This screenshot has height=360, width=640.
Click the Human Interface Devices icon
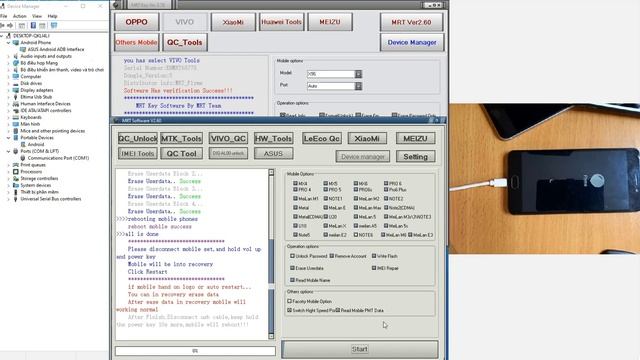16,104
